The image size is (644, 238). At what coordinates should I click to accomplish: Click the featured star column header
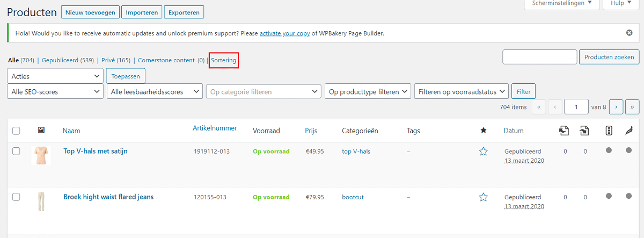(x=484, y=130)
